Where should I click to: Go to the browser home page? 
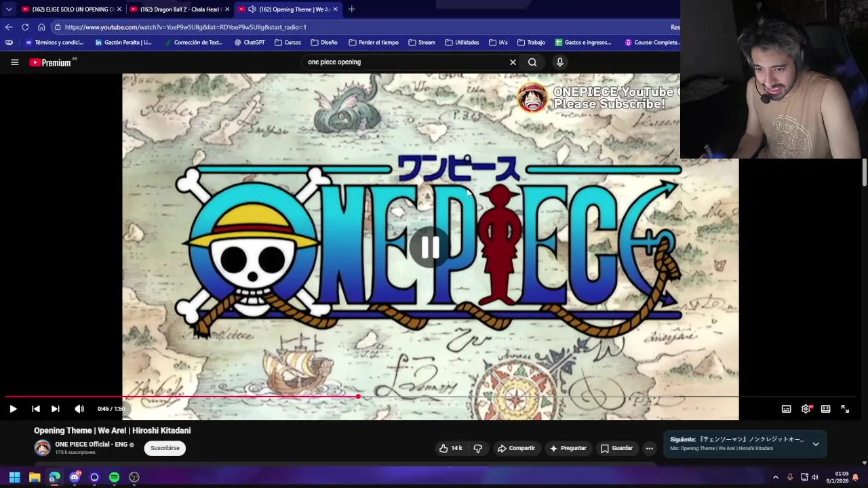[41, 27]
